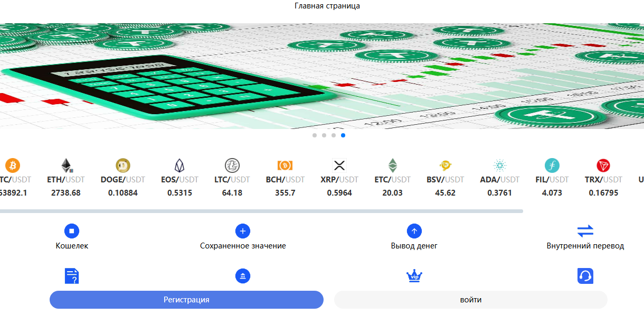Viewport: 644px width, 314px height.
Task: Click the XRP price 0.5964
Action: tap(339, 193)
